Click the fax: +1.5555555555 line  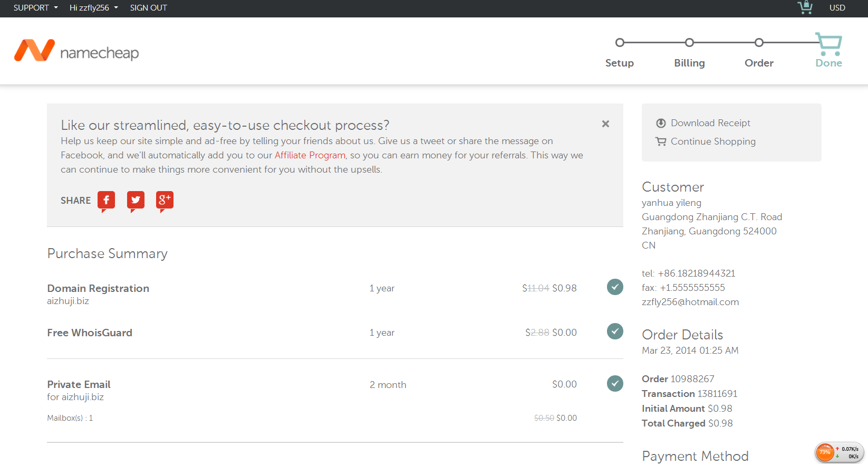coord(683,288)
